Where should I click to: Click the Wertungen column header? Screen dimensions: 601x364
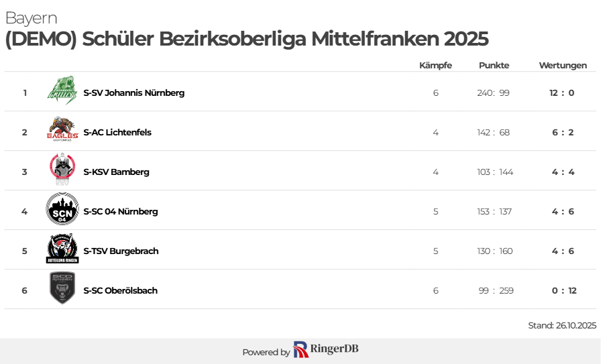coord(563,65)
